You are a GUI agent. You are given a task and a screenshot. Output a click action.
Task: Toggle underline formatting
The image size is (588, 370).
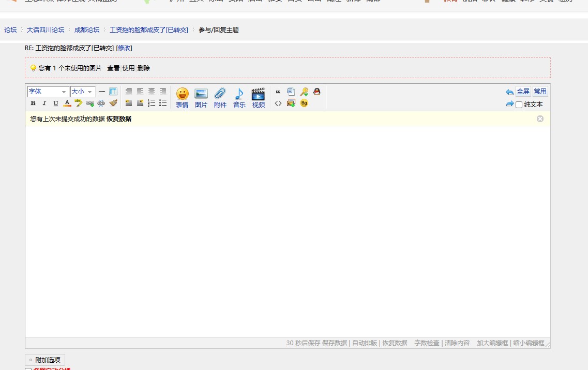(56, 103)
